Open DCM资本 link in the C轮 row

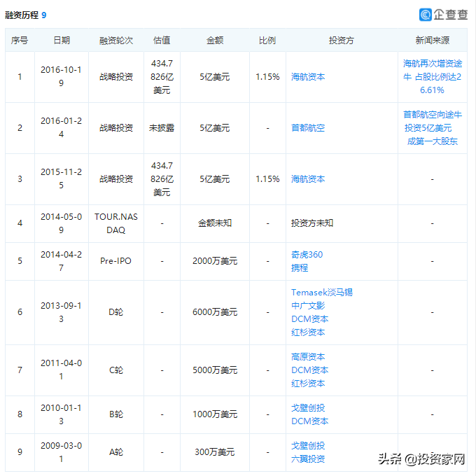tap(309, 370)
